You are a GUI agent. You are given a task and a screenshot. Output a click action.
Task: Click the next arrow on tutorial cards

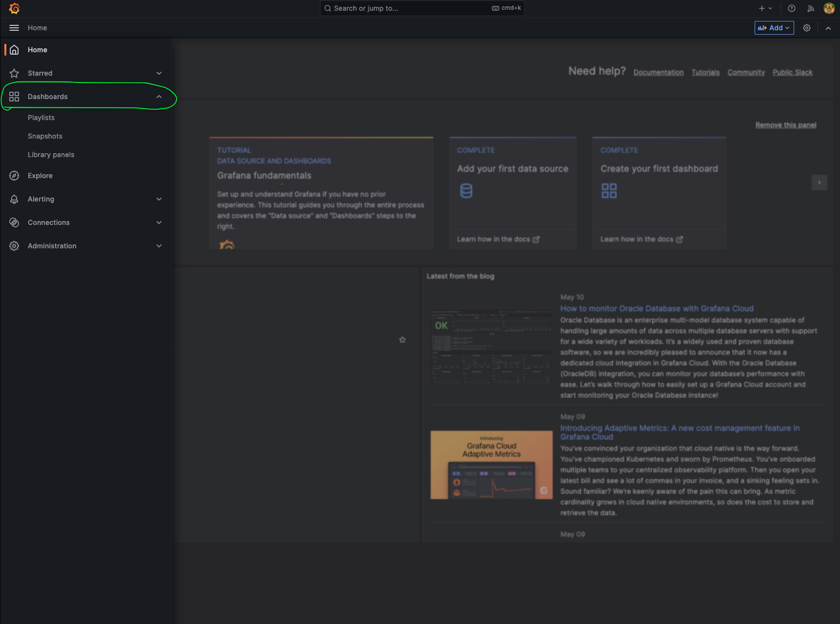pyautogui.click(x=820, y=182)
